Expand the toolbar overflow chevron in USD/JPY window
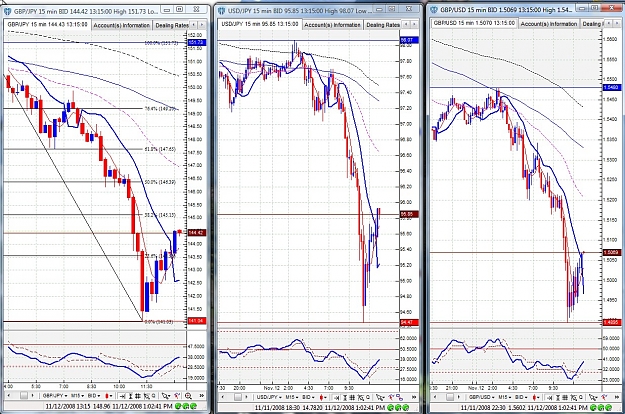Image resolution: width=625 pixels, height=414 pixels. [x=414, y=397]
